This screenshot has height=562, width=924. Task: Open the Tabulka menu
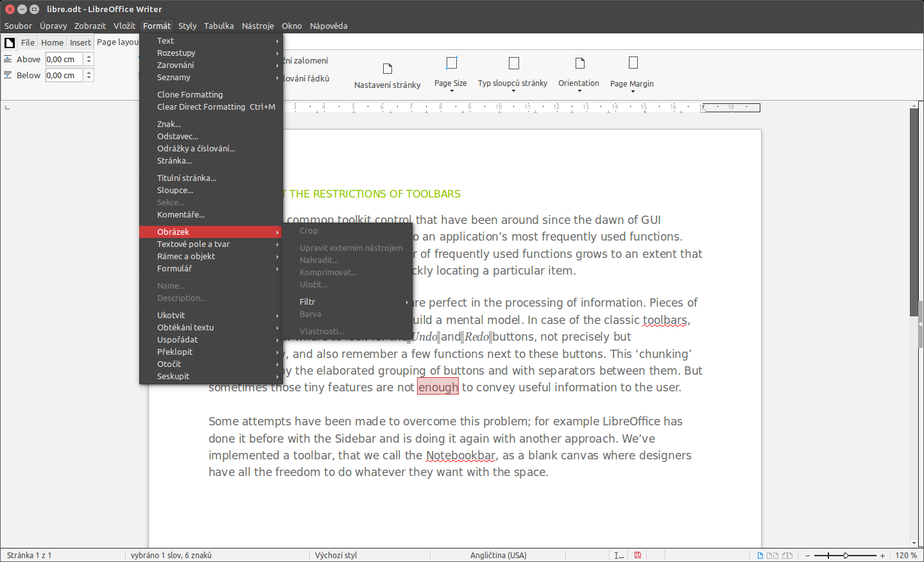click(219, 26)
